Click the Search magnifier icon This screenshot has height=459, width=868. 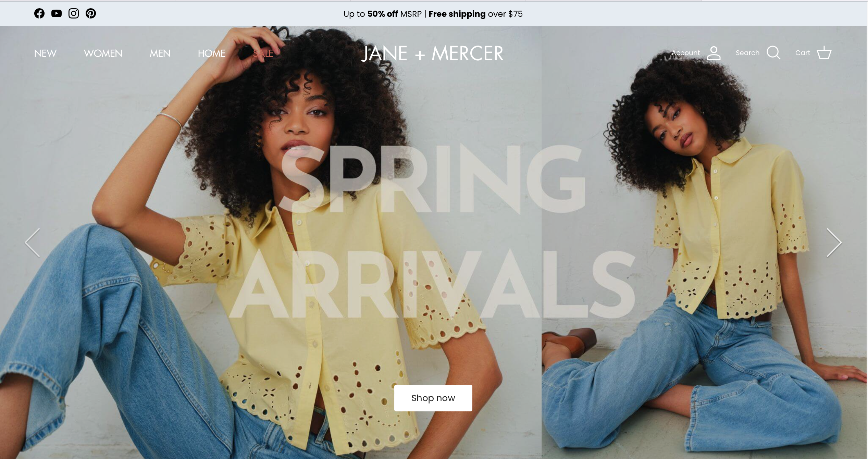(x=773, y=53)
